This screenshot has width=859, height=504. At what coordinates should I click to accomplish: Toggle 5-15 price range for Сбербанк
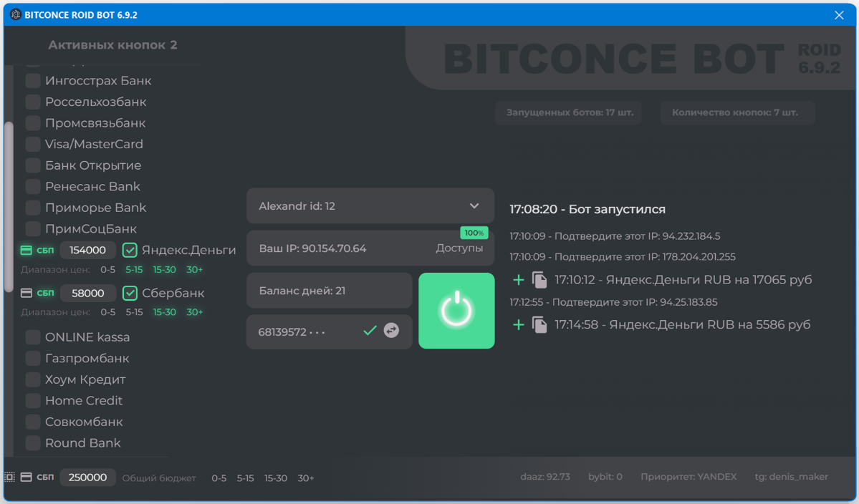(134, 312)
